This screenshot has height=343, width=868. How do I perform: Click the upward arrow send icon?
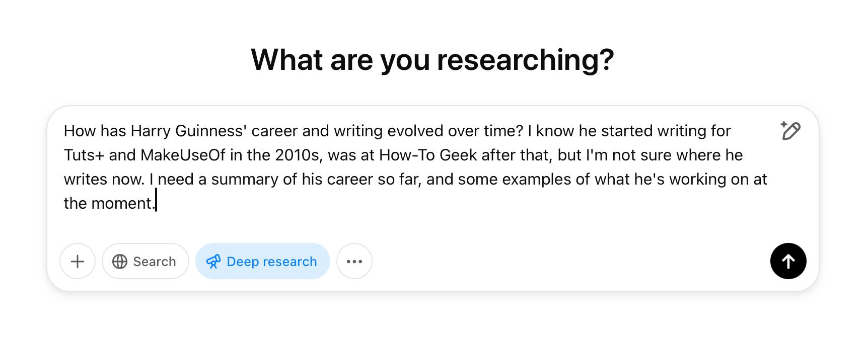(788, 261)
